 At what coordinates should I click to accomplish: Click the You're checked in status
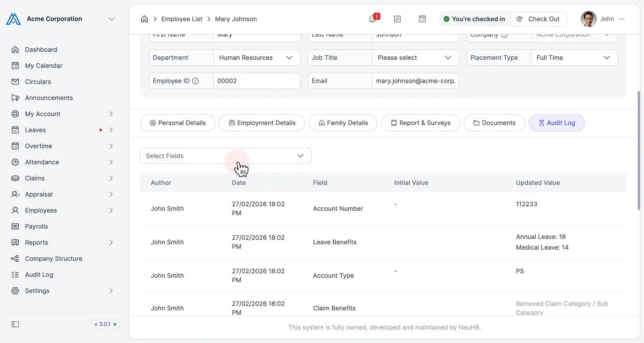[x=474, y=19]
